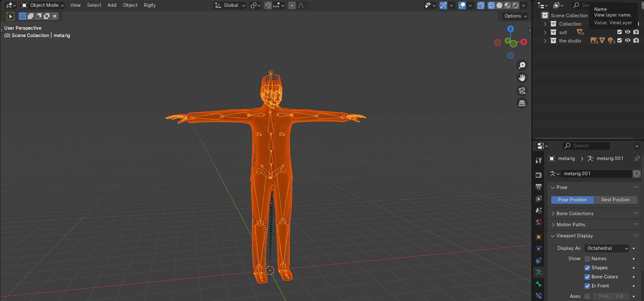Enable the Names checkbox
The image size is (644, 301).
(587, 259)
